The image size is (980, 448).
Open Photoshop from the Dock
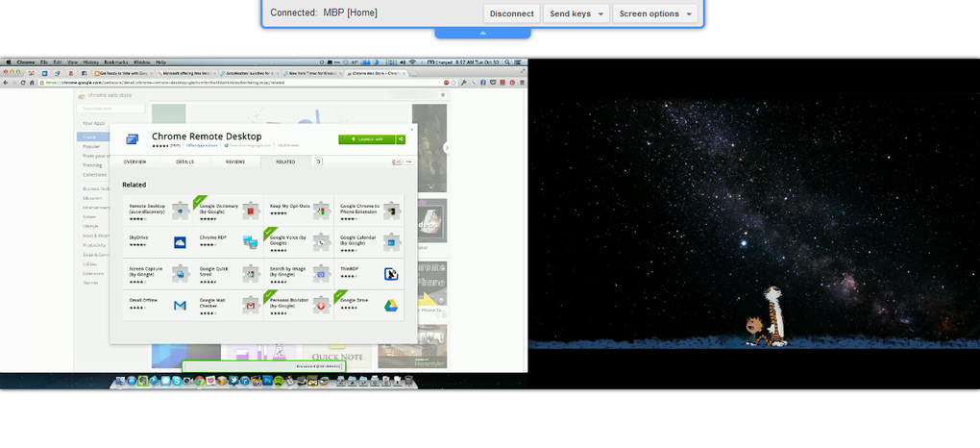pyautogui.click(x=267, y=381)
